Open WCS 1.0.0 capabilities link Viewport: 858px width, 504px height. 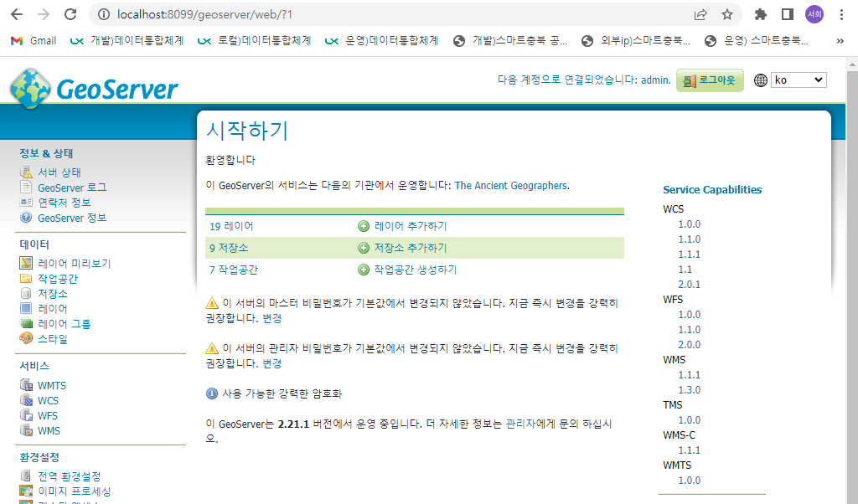(x=689, y=224)
